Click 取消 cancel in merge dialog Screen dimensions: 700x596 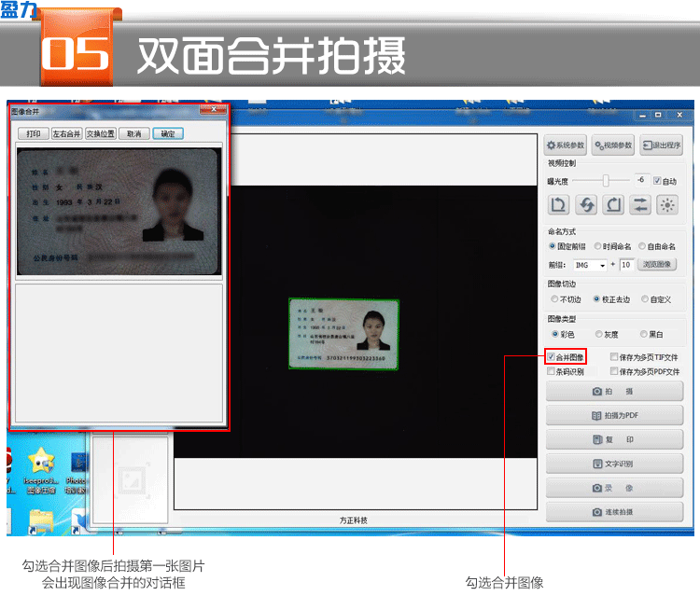coord(134,133)
